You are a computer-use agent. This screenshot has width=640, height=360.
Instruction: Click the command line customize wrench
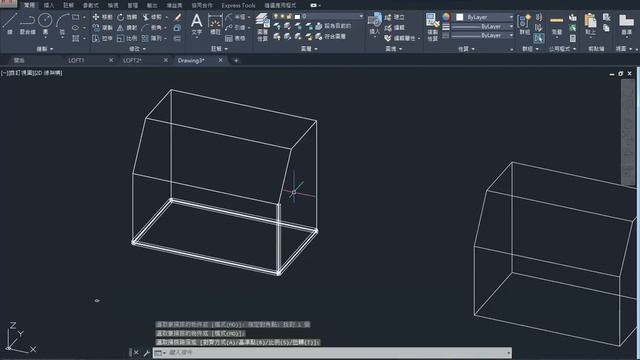pos(146,353)
